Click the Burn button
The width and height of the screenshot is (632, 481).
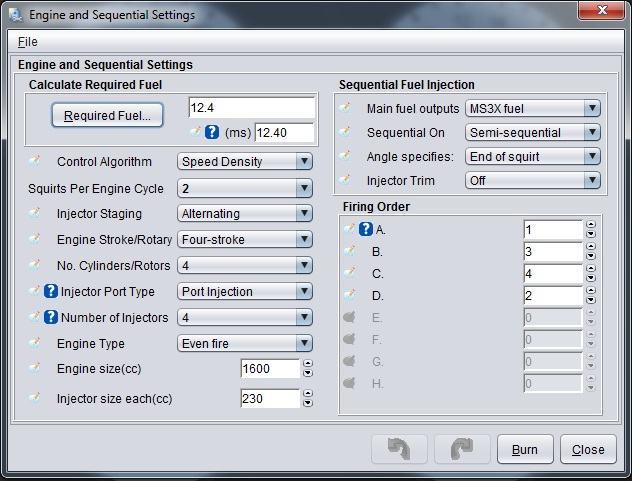525,449
